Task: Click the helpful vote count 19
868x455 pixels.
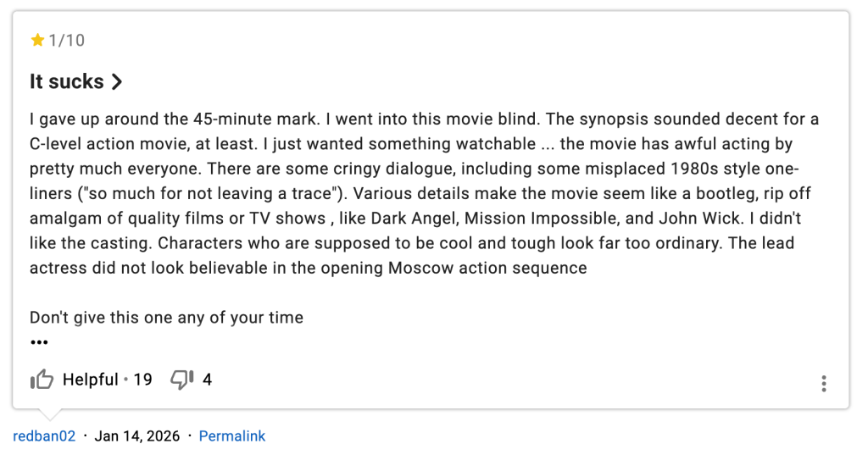Action: click(142, 380)
